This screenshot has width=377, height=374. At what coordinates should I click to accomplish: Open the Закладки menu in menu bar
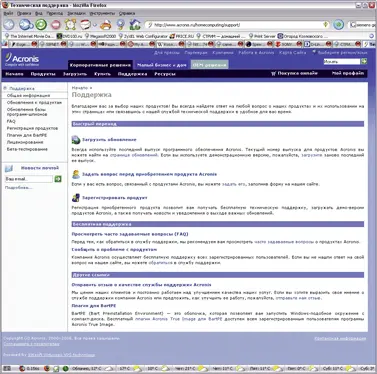coord(76,13)
